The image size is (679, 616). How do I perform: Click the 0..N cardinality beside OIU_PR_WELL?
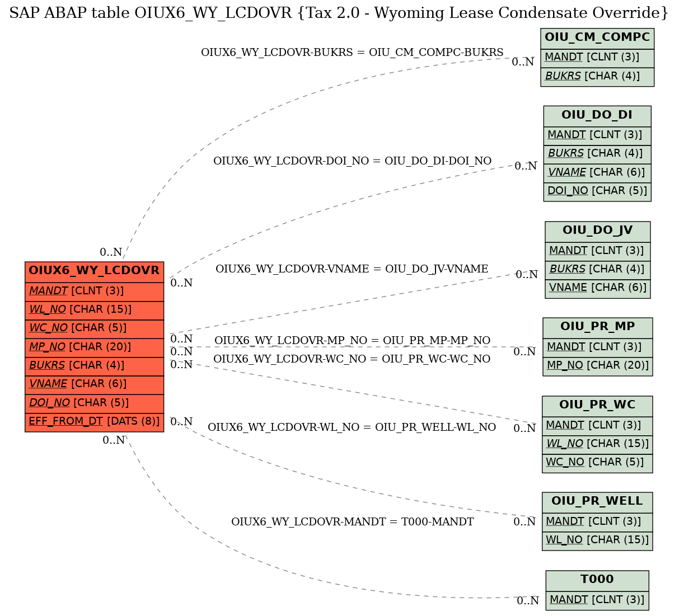pos(525,522)
